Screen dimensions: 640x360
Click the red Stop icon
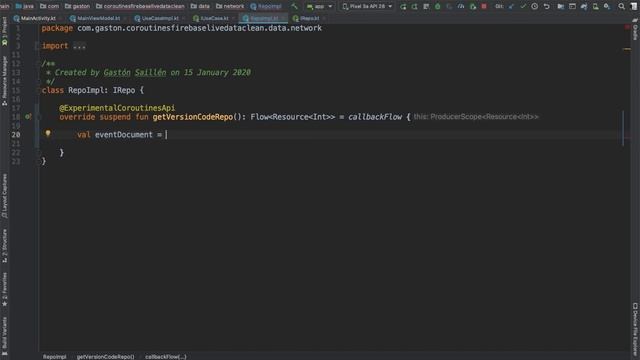484,6
